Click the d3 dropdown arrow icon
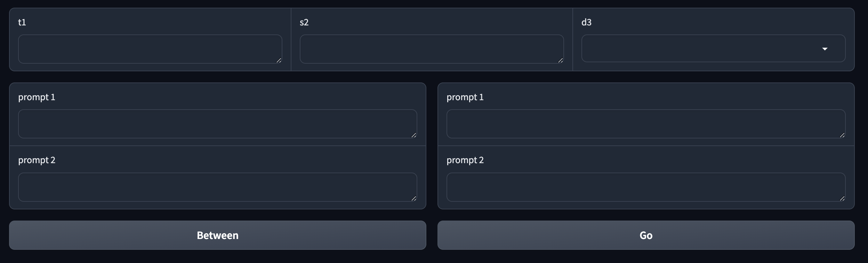Image resolution: width=868 pixels, height=263 pixels. 825,49
